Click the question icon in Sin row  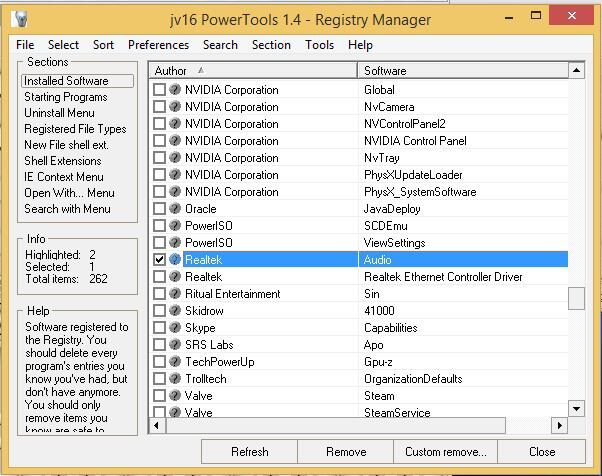pyautogui.click(x=175, y=293)
